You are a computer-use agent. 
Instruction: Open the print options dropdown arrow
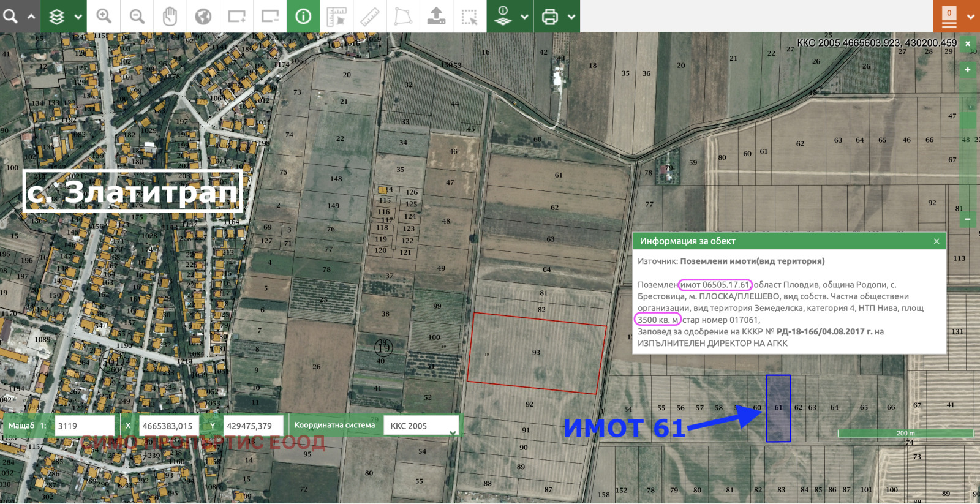(x=571, y=17)
